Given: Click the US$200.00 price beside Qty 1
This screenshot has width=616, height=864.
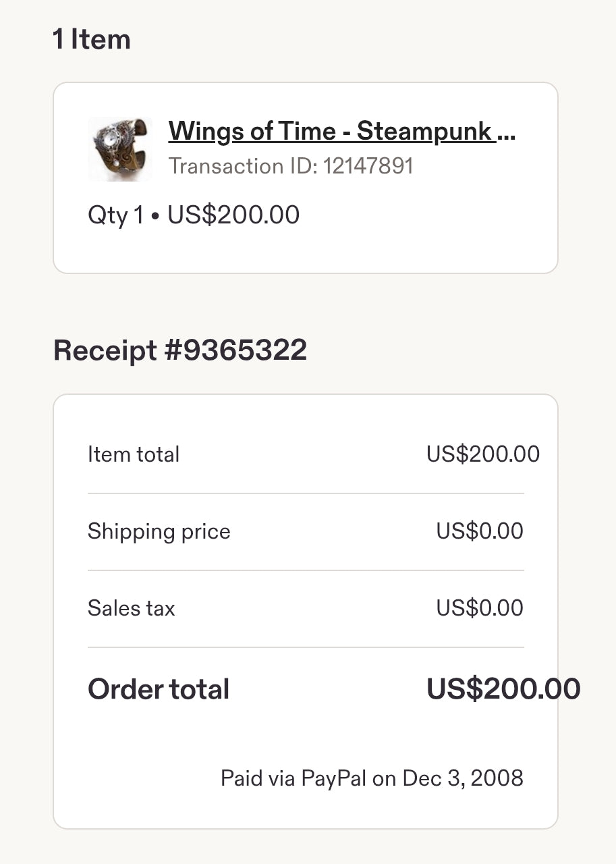Looking at the screenshot, I should click(x=233, y=215).
